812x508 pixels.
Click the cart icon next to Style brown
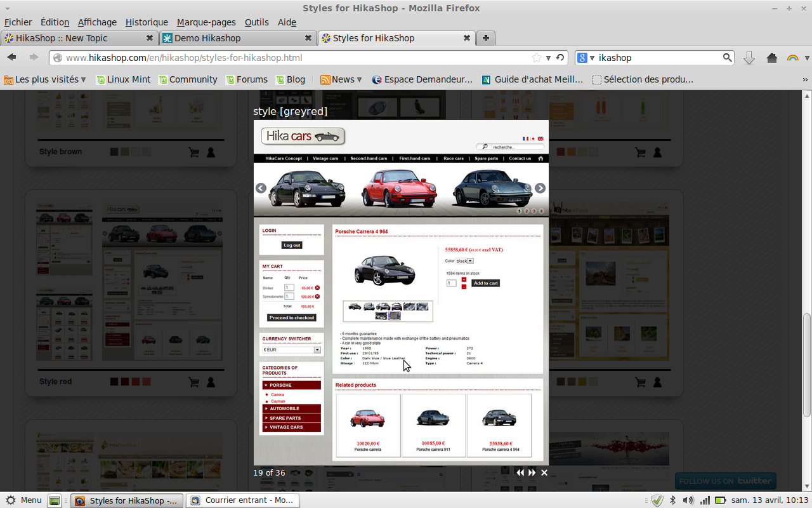[x=195, y=152]
